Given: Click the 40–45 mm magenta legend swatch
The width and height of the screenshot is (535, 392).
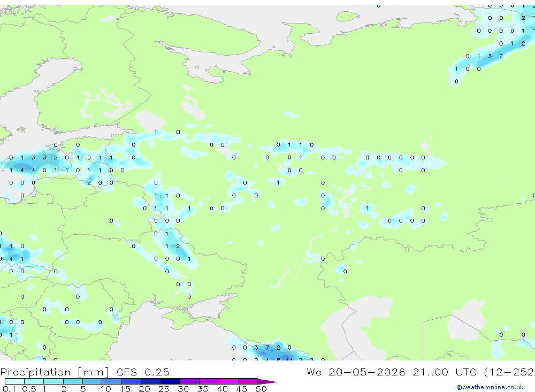Looking at the screenshot, I should pos(228,381).
